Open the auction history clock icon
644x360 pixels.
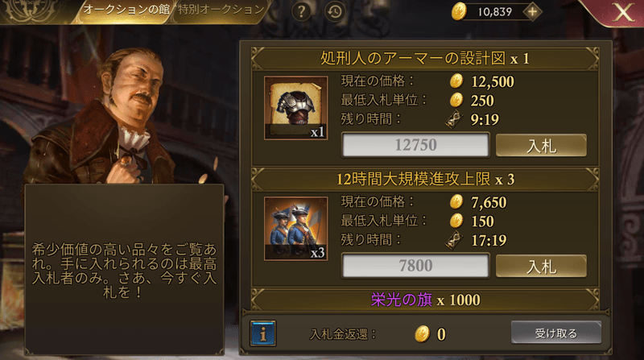[335, 11]
